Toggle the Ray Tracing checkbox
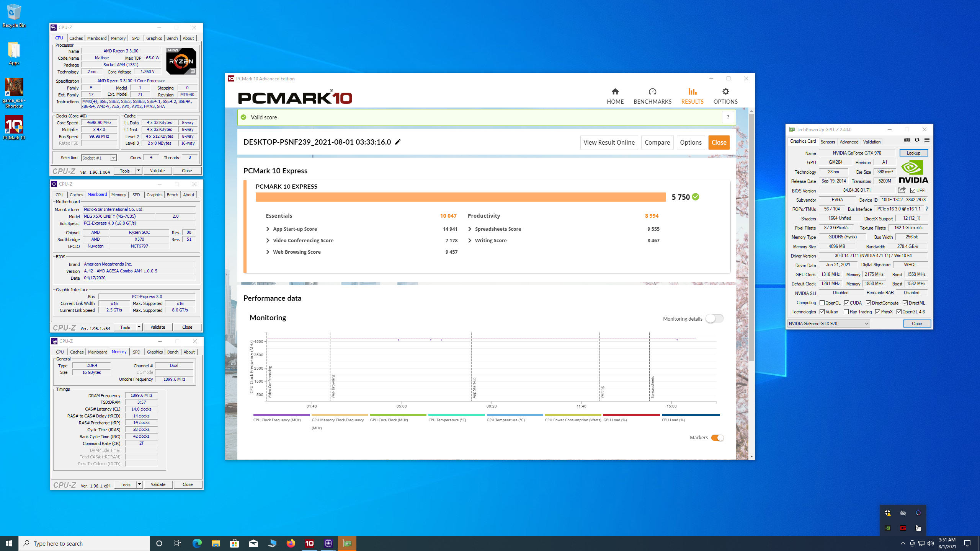The height and width of the screenshot is (551, 980). click(x=846, y=312)
